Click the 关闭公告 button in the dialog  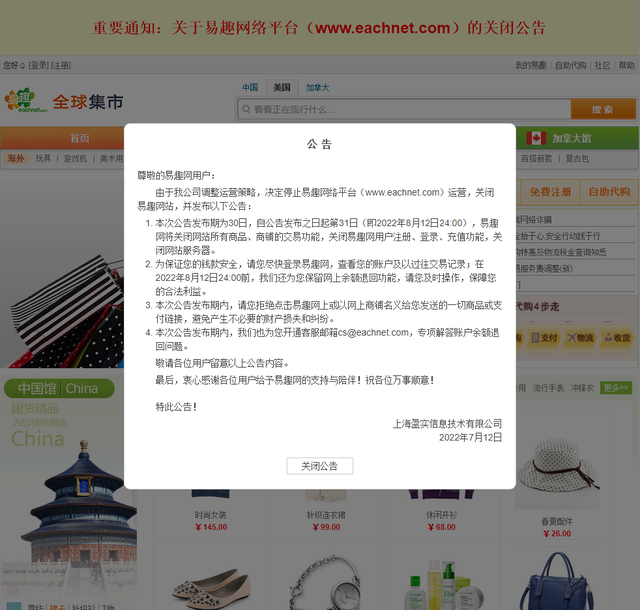[320, 466]
